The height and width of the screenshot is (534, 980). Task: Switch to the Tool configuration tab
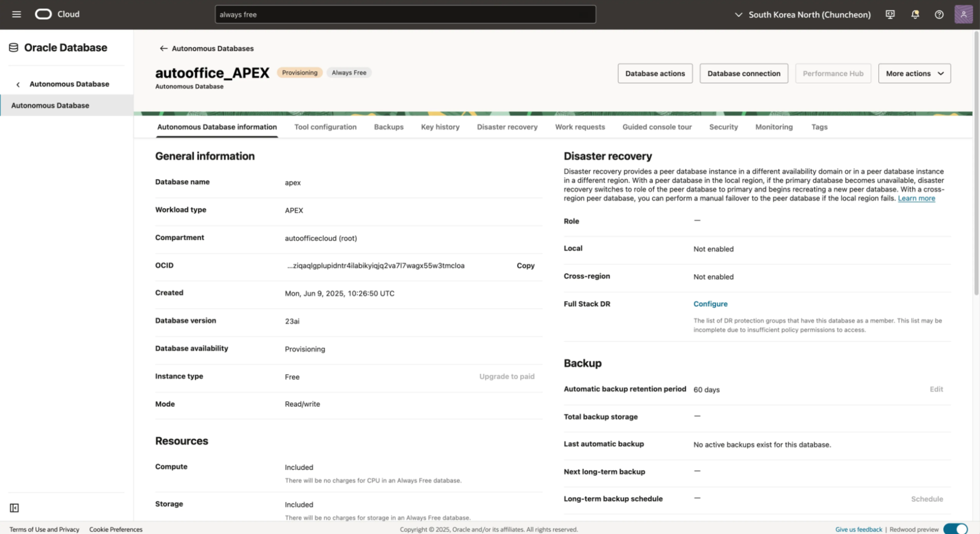325,127
